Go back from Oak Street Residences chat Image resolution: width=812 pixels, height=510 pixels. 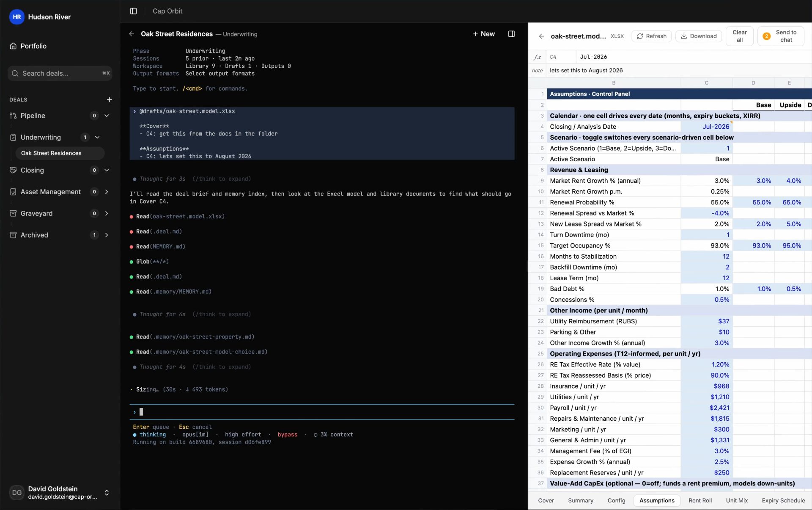point(132,34)
